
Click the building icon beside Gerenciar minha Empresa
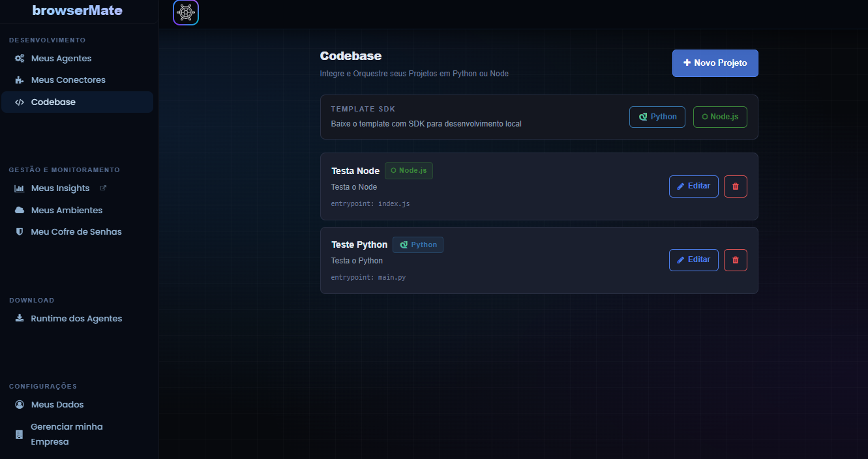pos(20,434)
